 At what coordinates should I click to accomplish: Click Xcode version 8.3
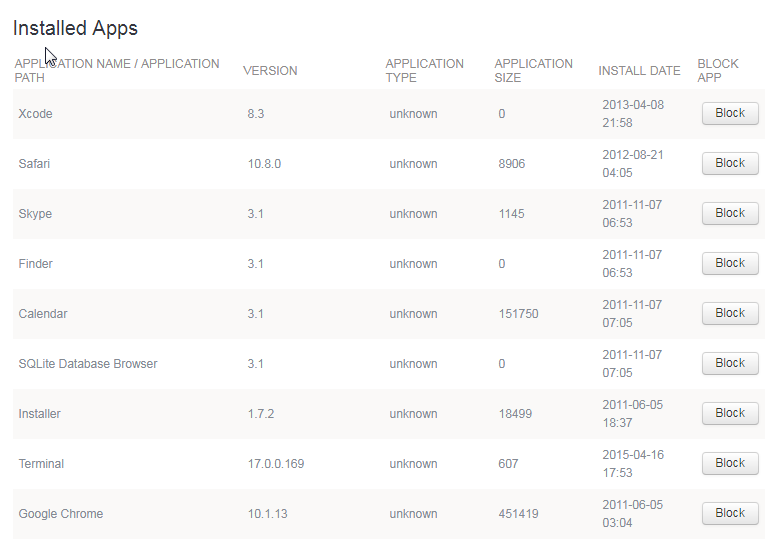click(x=256, y=114)
